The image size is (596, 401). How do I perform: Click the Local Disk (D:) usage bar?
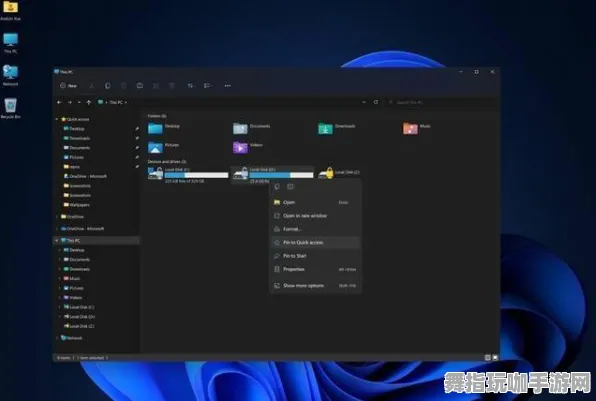click(281, 175)
